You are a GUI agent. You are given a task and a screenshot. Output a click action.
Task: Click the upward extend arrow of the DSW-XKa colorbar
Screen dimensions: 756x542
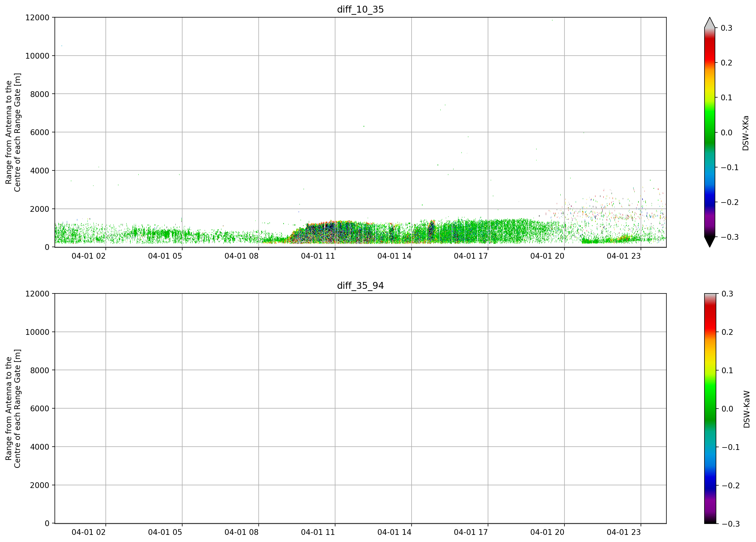[710, 23]
